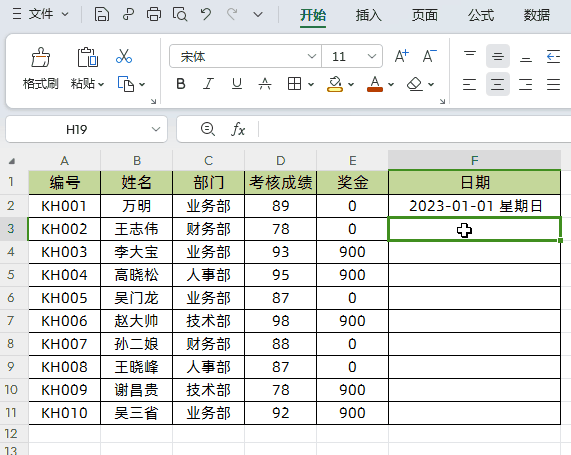Image resolution: width=571 pixels, height=455 pixels.
Task: Open the Font Color dropdown arrow
Action: (391, 85)
